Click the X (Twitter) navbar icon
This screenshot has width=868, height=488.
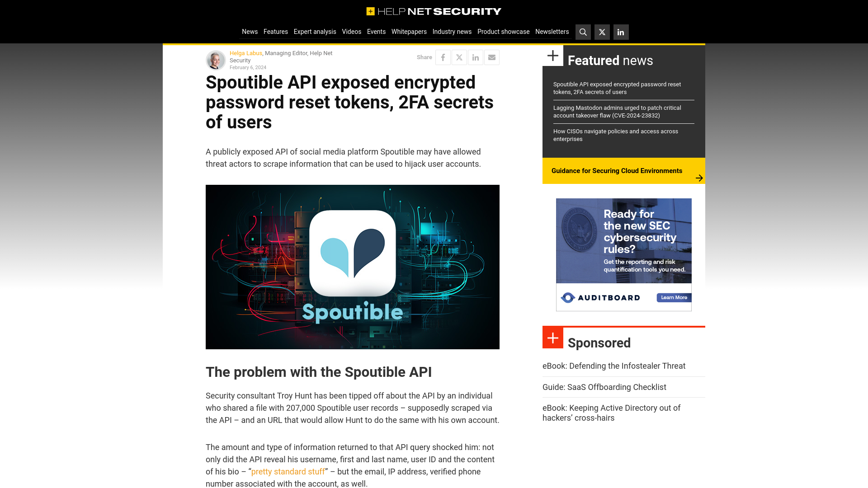[602, 32]
